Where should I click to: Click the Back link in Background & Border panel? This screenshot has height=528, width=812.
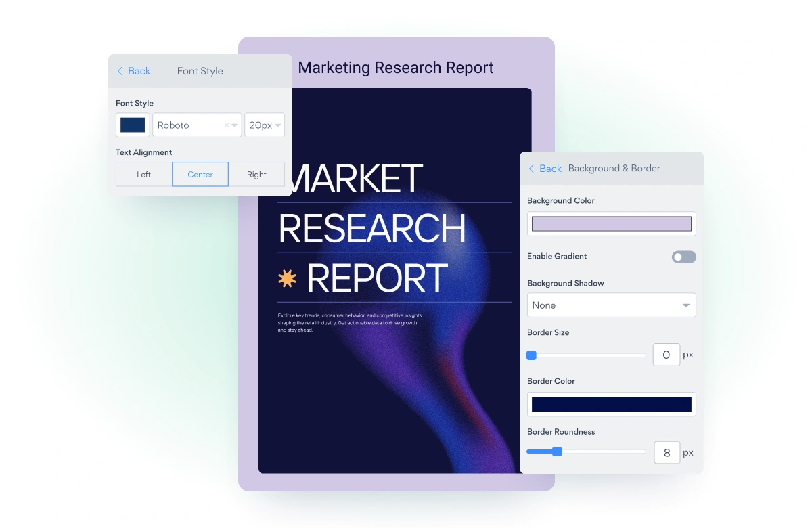550,169
